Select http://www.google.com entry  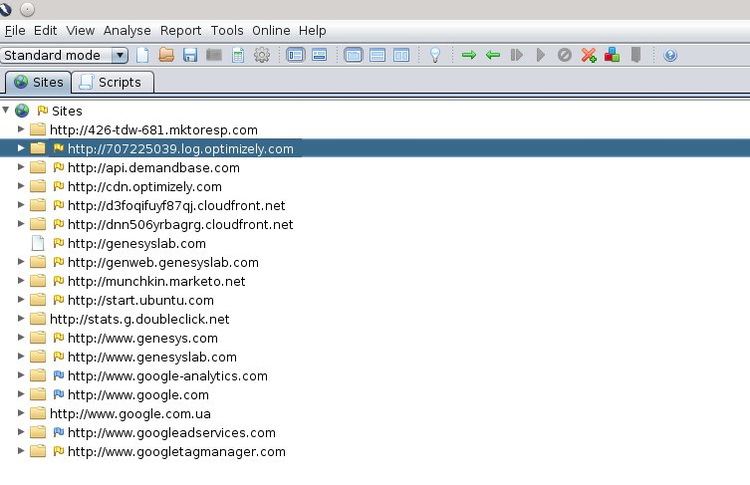(x=138, y=395)
